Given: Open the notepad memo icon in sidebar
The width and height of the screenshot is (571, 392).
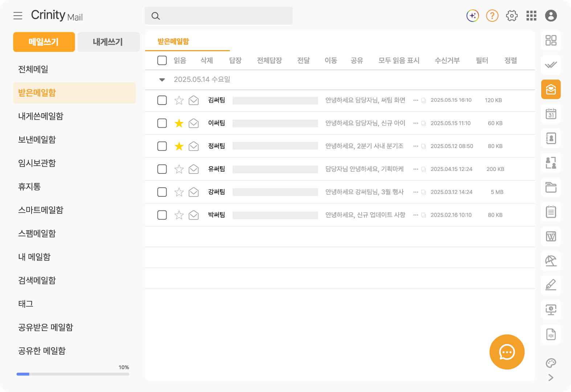Looking at the screenshot, I should (x=551, y=212).
